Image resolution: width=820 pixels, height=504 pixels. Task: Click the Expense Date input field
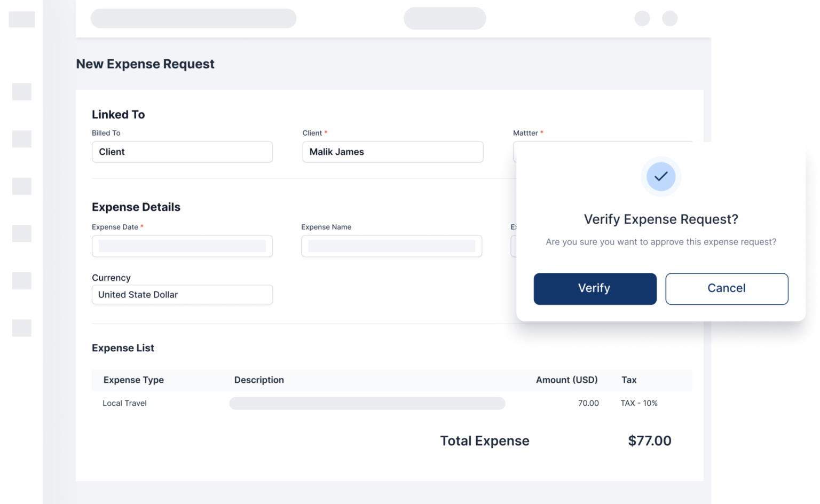[182, 246]
